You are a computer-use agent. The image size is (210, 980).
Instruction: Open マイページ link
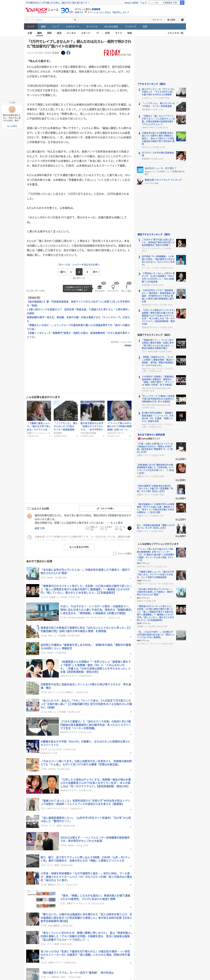[x=157, y=20]
